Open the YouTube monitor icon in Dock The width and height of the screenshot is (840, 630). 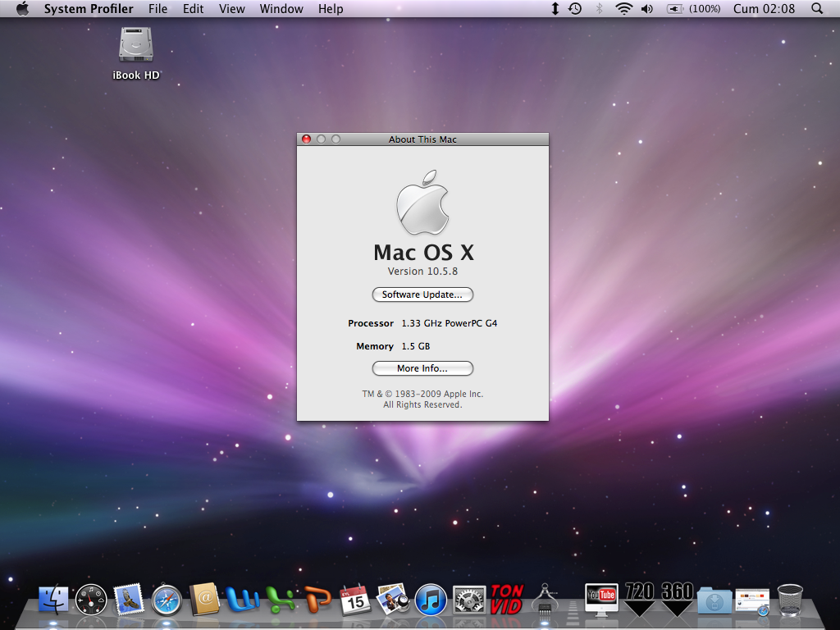pyautogui.click(x=601, y=598)
